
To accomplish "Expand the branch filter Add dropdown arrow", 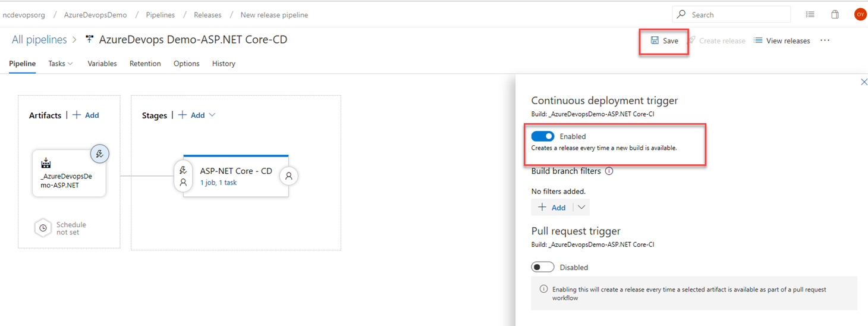I will point(581,207).
